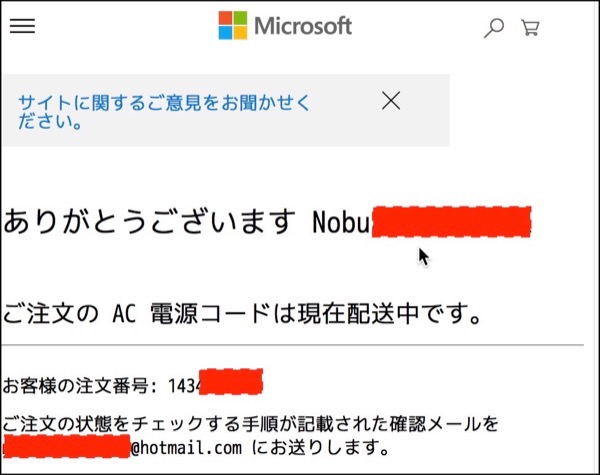Click the にお送りします text

coord(320,447)
